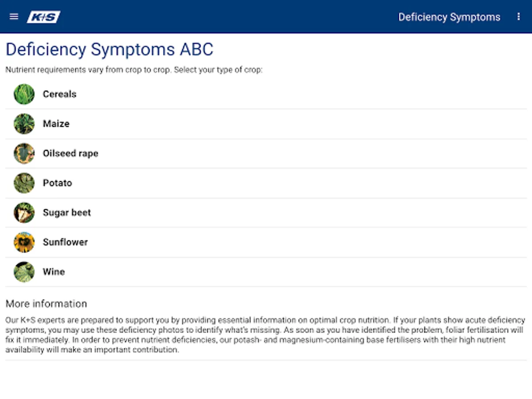Click the Oilseed rape thumbnail icon

(x=24, y=153)
